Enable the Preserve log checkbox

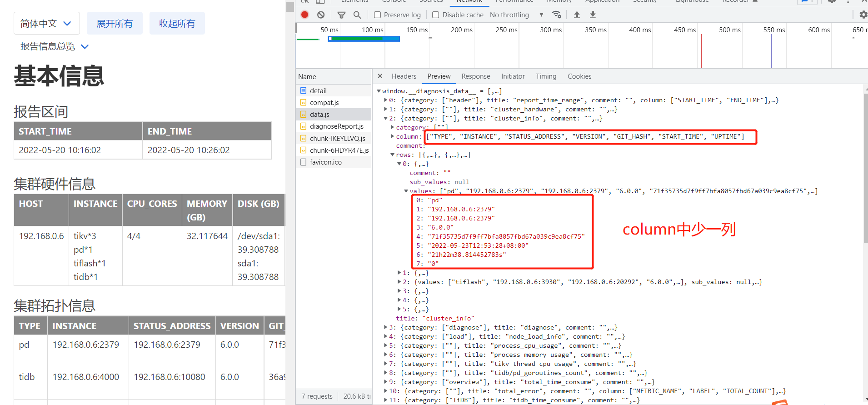(x=378, y=15)
